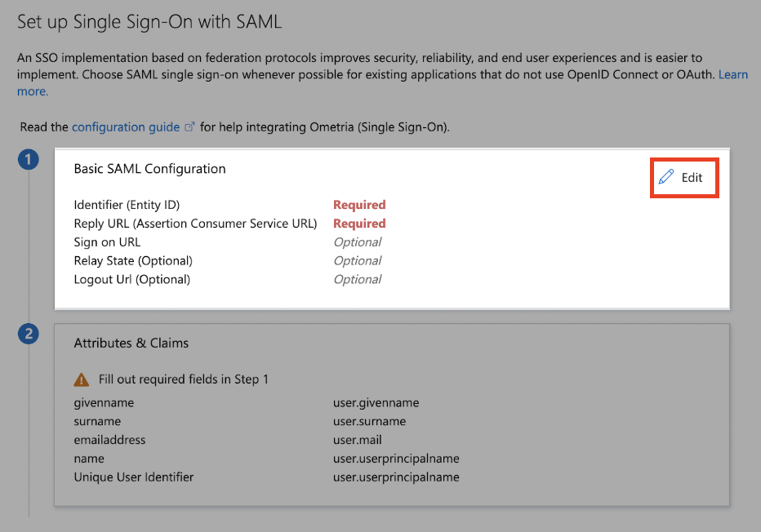Screen dimensions: 761x532
Task: Select the Unique User Identifier claim
Action: click(133, 477)
